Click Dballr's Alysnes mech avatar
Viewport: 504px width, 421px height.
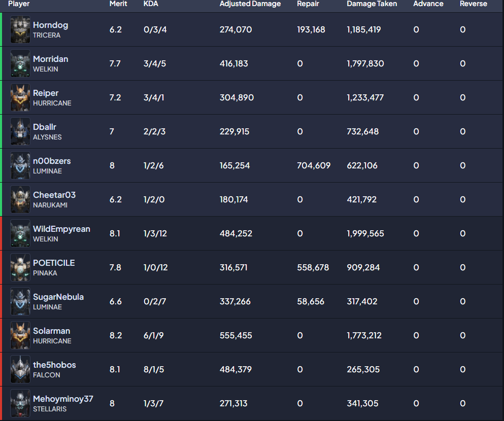[x=20, y=132]
